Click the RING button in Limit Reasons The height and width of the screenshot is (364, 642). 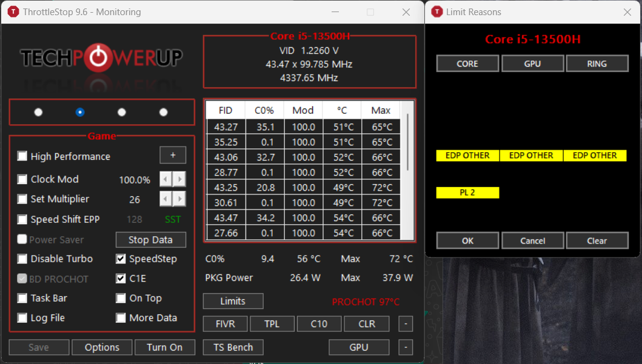pos(597,64)
